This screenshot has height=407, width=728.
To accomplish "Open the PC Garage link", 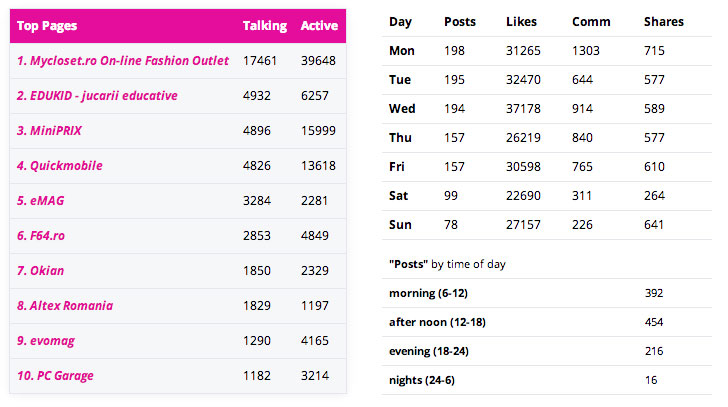I will pyautogui.click(x=55, y=375).
